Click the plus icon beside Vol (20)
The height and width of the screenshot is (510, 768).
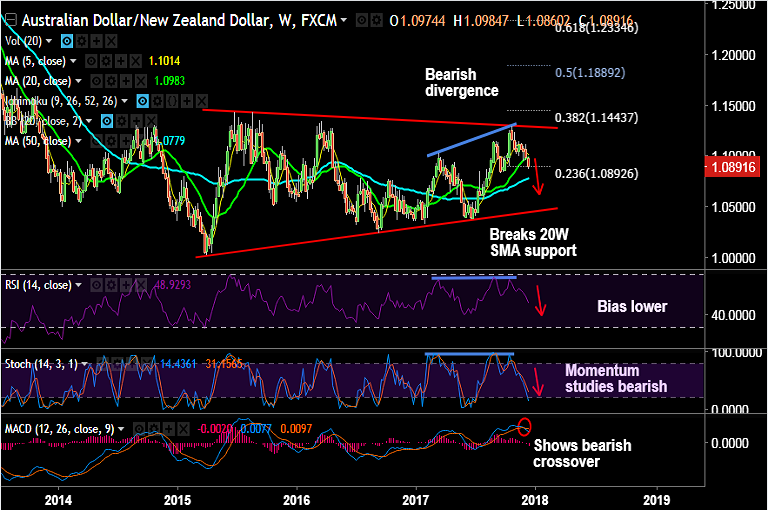[x=96, y=41]
